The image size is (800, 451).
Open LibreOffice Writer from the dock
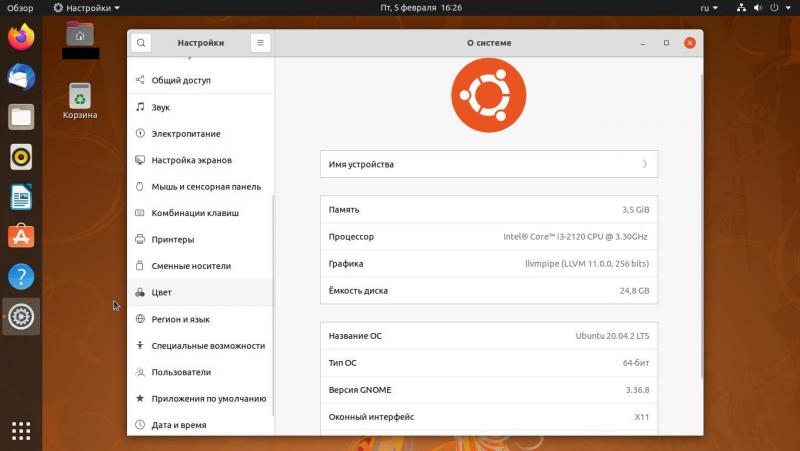click(x=21, y=197)
